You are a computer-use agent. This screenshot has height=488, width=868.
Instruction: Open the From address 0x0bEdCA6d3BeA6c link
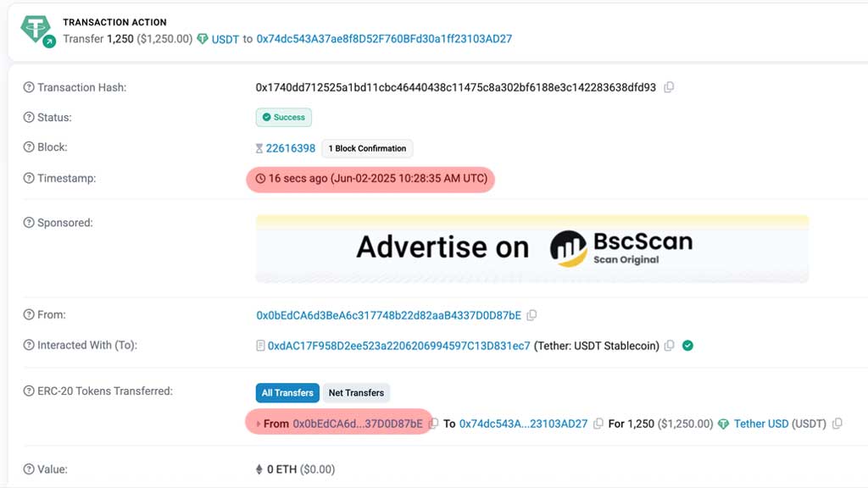388,315
